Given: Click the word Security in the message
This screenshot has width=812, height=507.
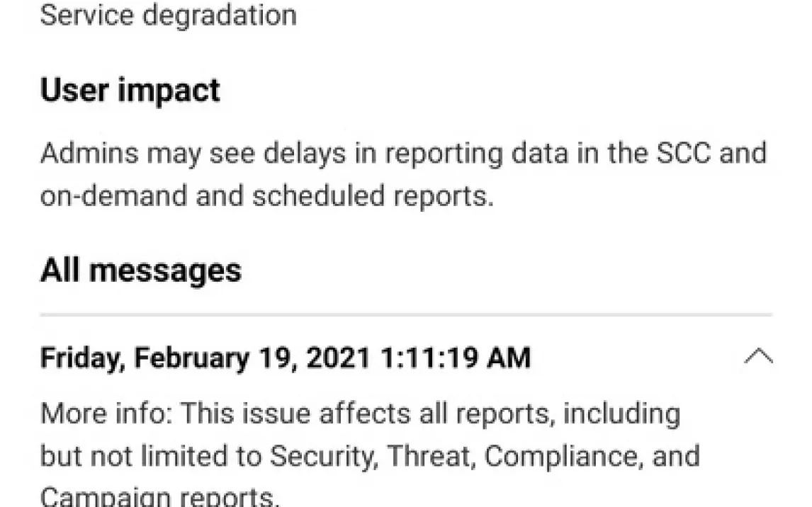Looking at the screenshot, I should click(318, 456).
